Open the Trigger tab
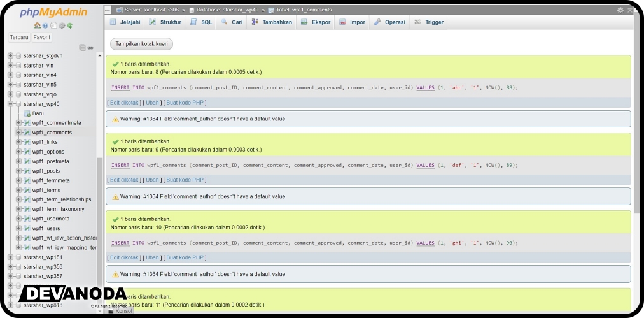This screenshot has height=318, width=644. point(429,22)
